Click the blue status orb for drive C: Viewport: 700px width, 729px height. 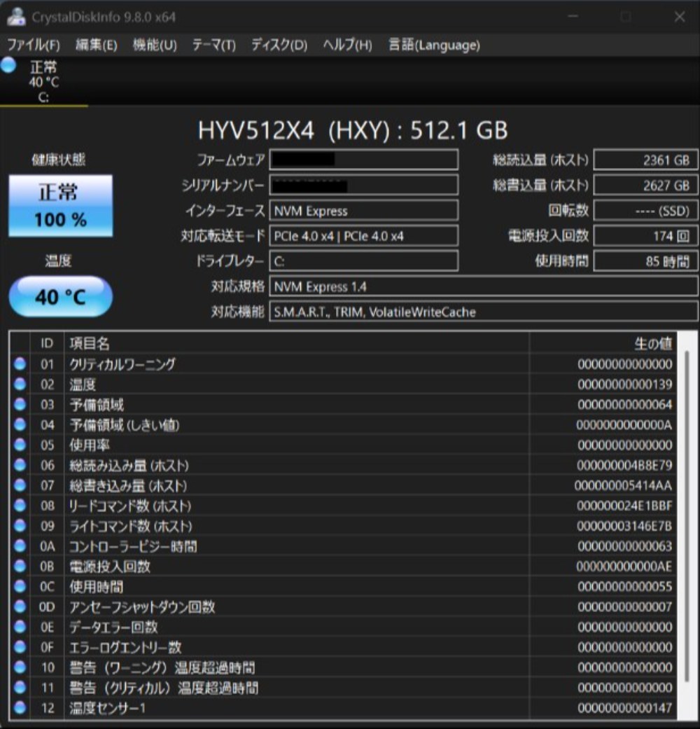8,65
